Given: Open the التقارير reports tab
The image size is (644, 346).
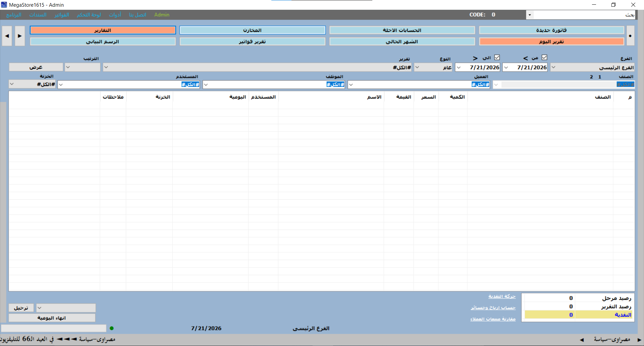Looking at the screenshot, I should [103, 30].
